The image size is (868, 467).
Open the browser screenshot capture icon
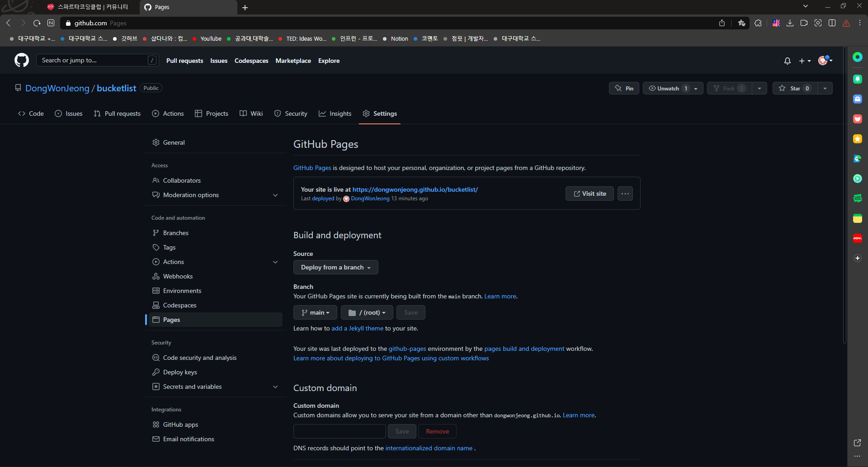point(818,23)
